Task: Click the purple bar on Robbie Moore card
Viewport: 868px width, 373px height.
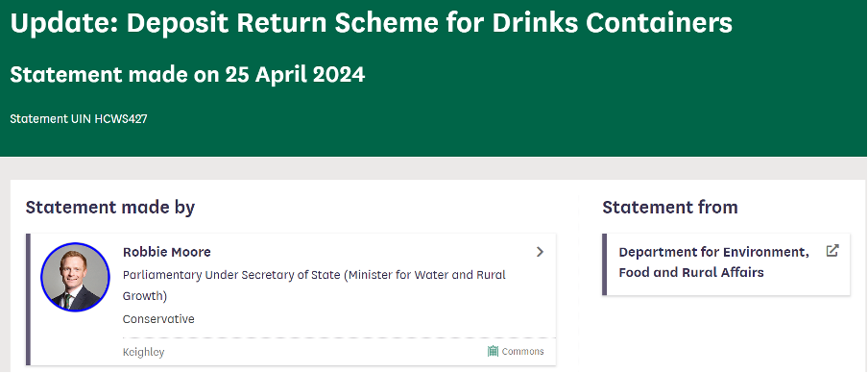Action: click(x=28, y=299)
